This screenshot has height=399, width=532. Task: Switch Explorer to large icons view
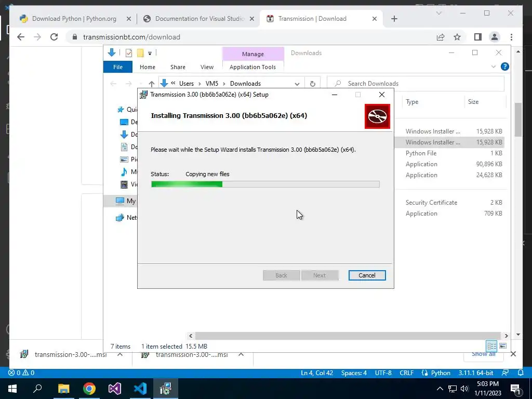pyautogui.click(x=503, y=346)
